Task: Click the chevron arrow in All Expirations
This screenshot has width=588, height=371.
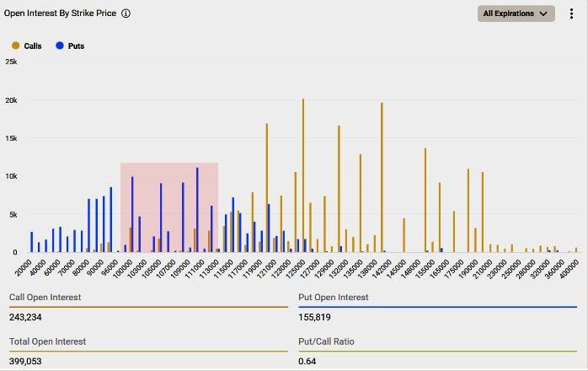Action: click(543, 13)
